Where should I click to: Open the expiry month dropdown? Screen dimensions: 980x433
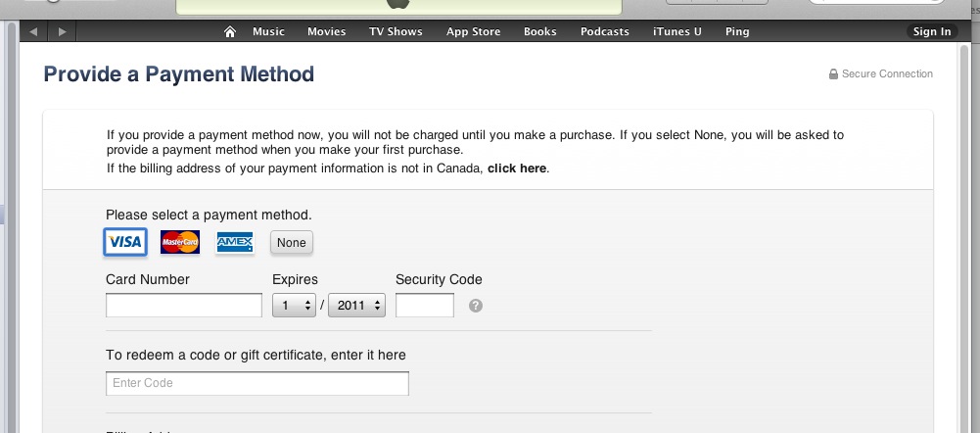[294, 306]
